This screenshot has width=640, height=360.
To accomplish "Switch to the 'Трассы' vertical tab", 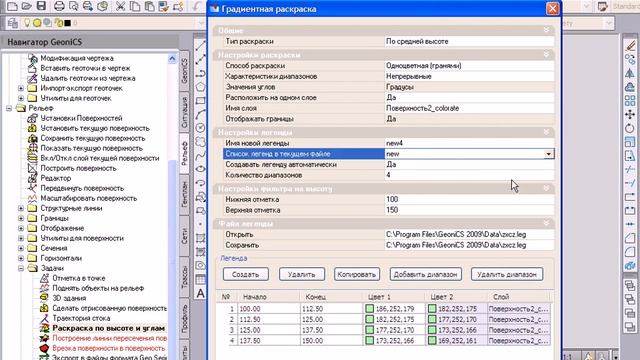I will (x=184, y=277).
